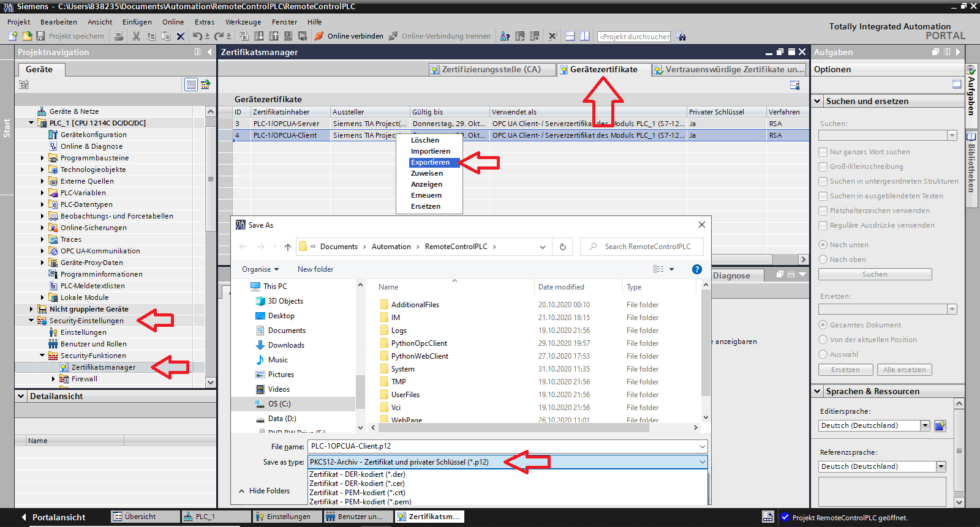Click the upload from device icon

click(274, 36)
